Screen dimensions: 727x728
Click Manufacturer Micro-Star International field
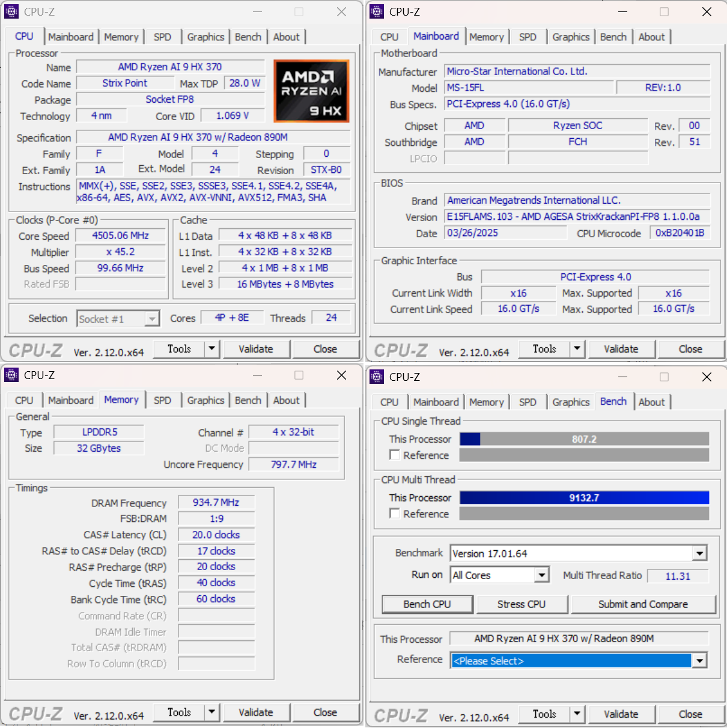(x=577, y=71)
